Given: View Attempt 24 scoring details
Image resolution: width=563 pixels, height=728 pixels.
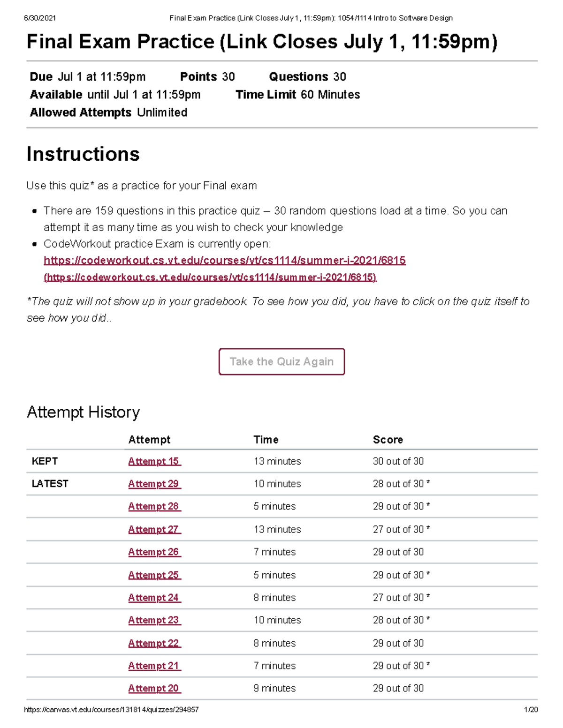Looking at the screenshot, I should 153,597.
